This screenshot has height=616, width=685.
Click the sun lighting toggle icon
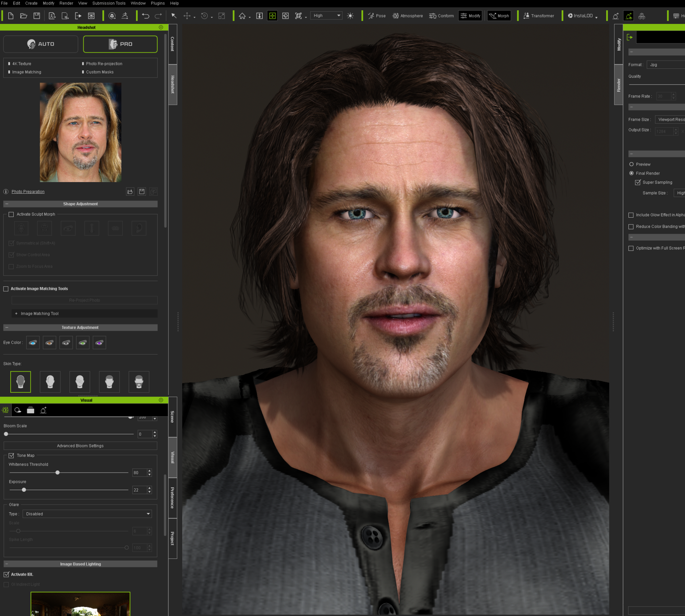[350, 16]
